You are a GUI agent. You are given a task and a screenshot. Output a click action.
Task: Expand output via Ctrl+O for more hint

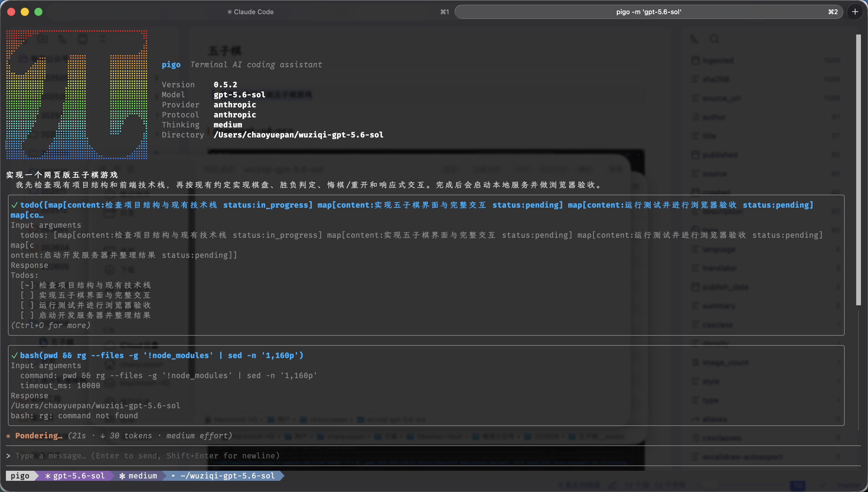pyautogui.click(x=51, y=325)
